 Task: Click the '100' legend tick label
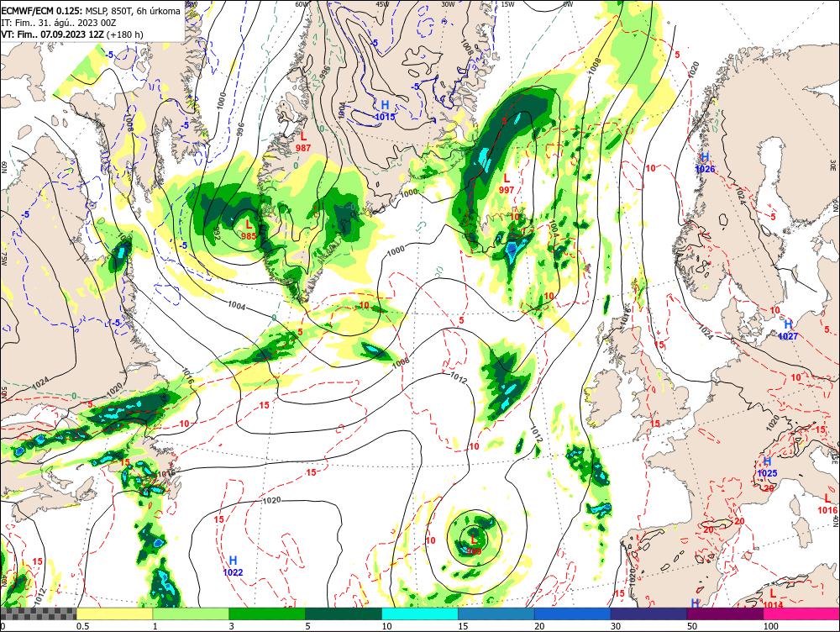pos(771,626)
